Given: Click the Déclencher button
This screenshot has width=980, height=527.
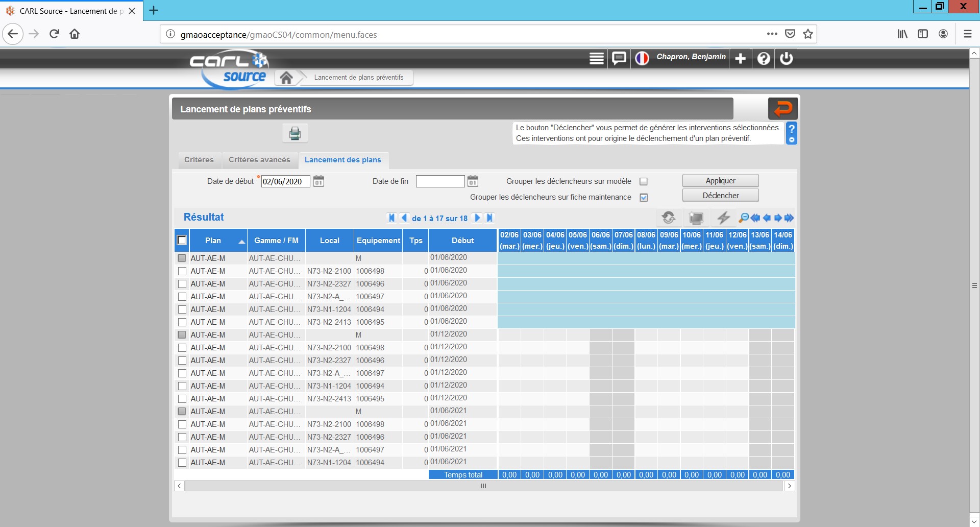Looking at the screenshot, I should (720, 196).
